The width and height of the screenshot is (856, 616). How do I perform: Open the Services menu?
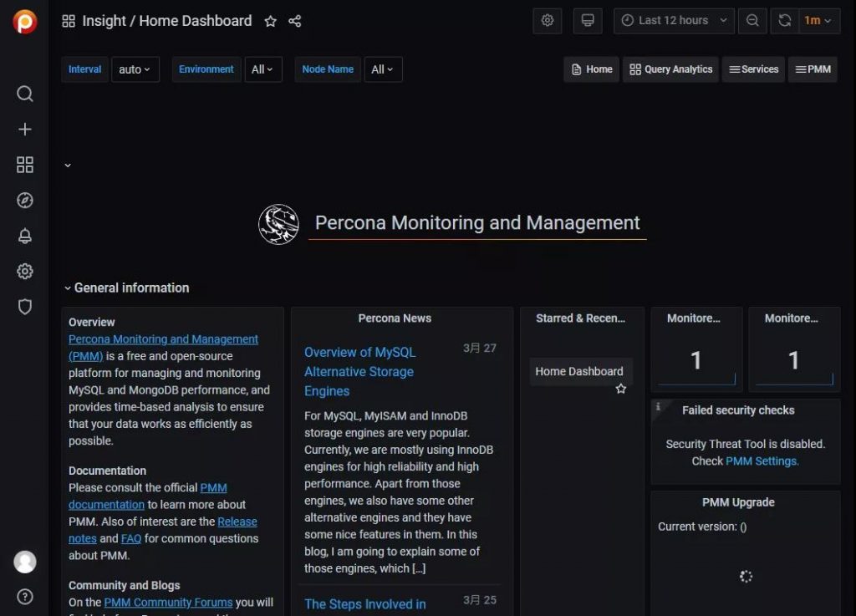click(753, 69)
